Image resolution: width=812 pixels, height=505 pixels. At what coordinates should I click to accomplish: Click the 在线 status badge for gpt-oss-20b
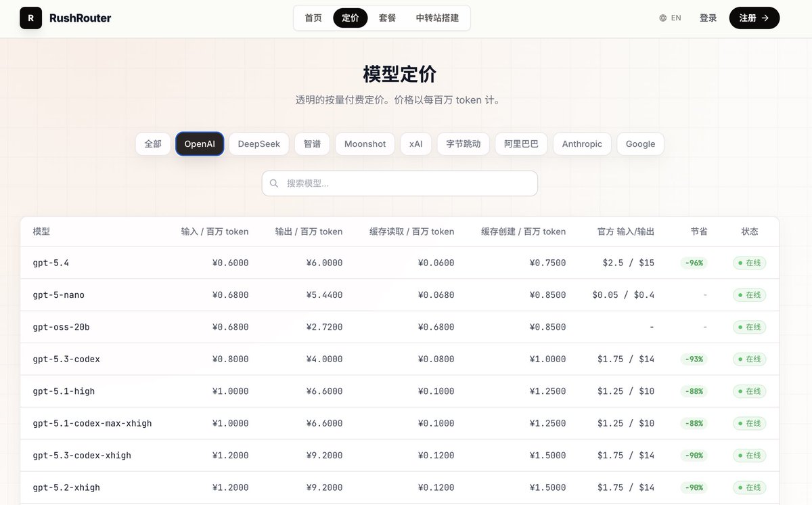(750, 327)
